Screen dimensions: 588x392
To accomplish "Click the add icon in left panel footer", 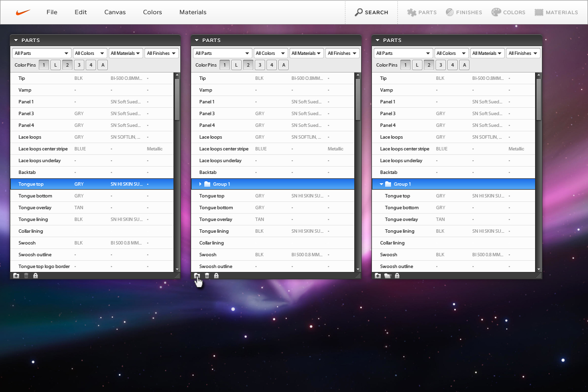I will (16, 276).
